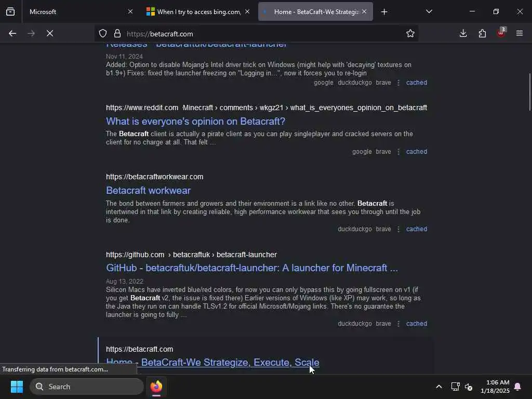Click the page vertical scrollbar thumb
The height and width of the screenshot is (399, 532).
(x=529, y=91)
